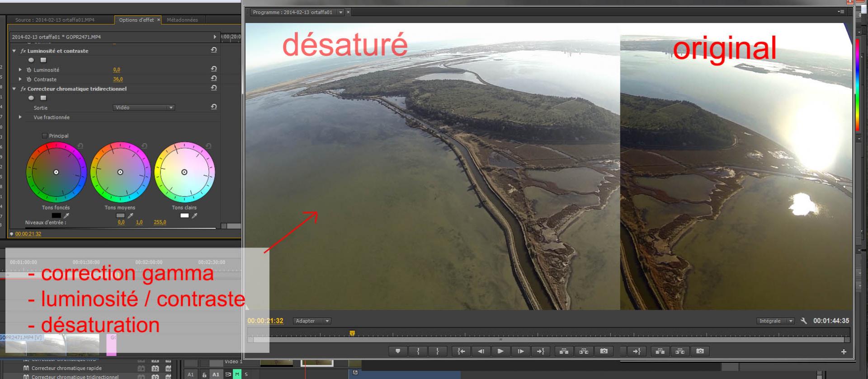The image size is (868, 379).
Task: Toggle the Luminosité animation stopwatch
Action: (x=29, y=70)
